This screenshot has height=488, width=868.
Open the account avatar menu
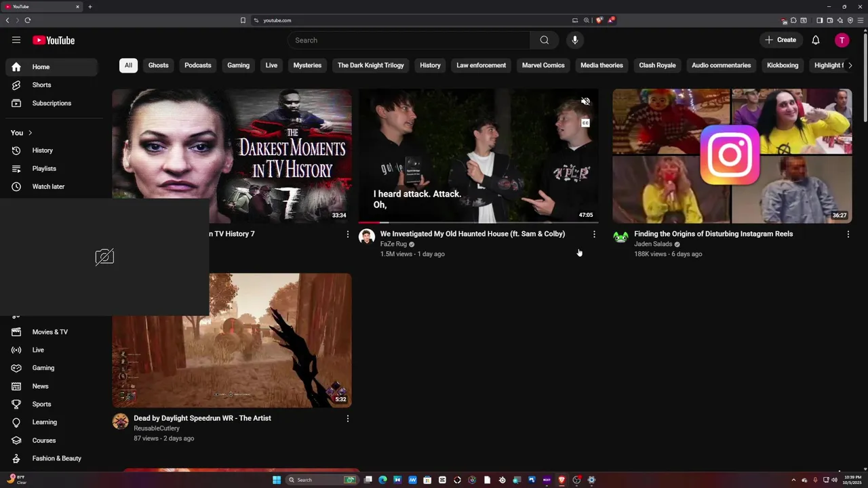pyautogui.click(x=842, y=40)
